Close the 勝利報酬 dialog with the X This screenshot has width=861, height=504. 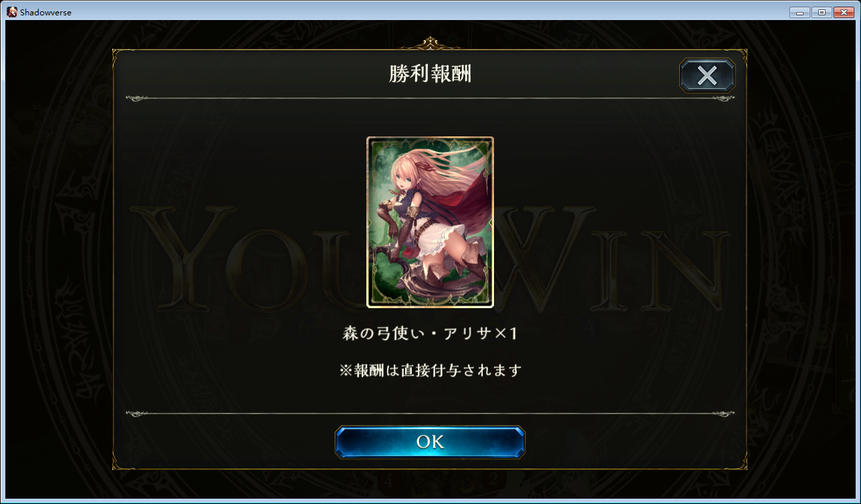click(x=707, y=75)
